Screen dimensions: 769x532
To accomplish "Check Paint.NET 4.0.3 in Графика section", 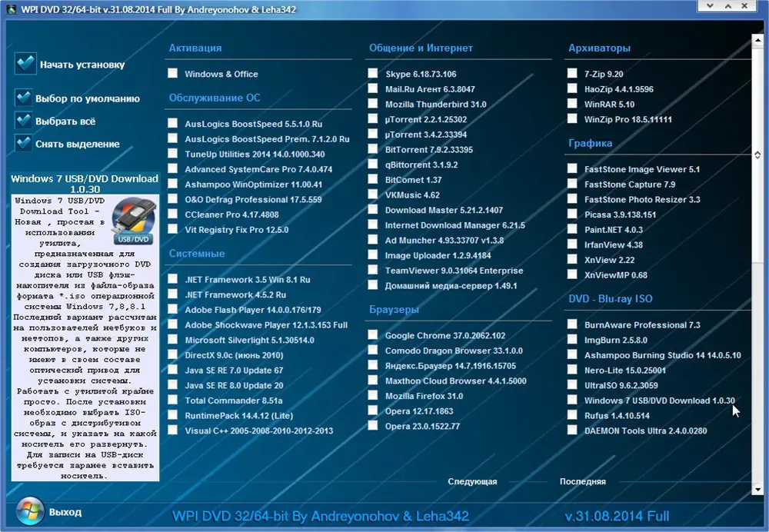I will pyautogui.click(x=572, y=229).
